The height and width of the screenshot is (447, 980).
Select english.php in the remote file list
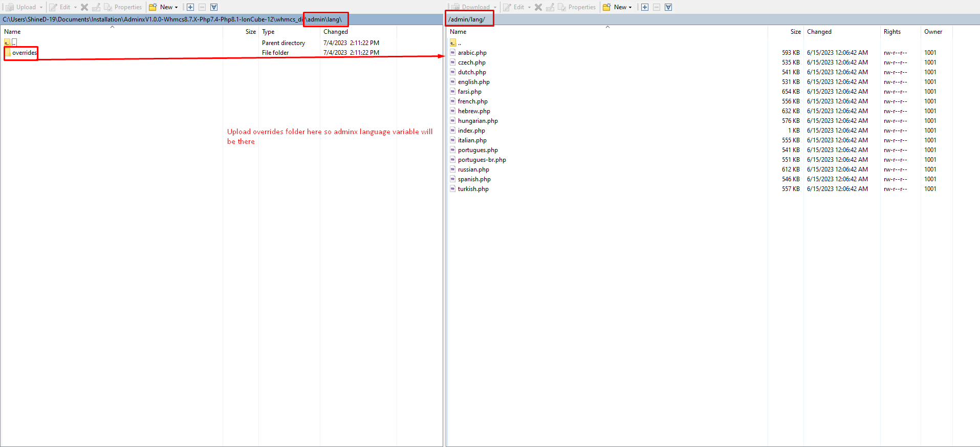pyautogui.click(x=473, y=82)
